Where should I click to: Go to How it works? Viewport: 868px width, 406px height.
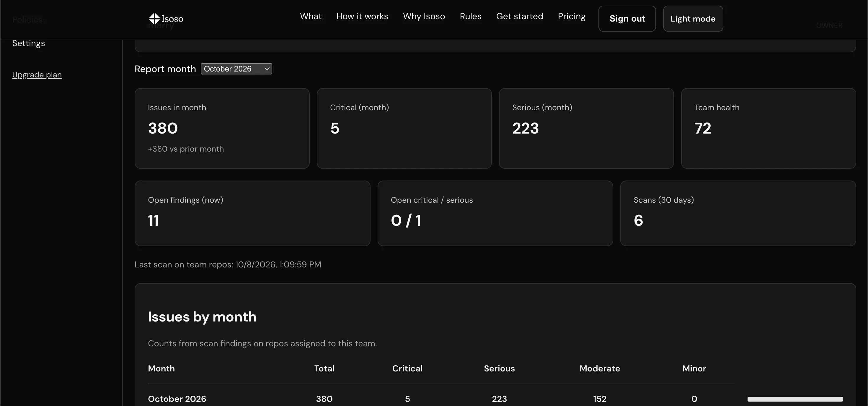[362, 16]
